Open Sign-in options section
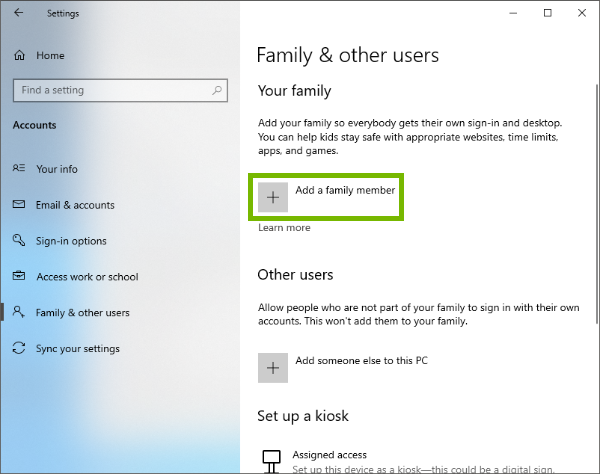This screenshot has width=600, height=474. click(x=71, y=241)
